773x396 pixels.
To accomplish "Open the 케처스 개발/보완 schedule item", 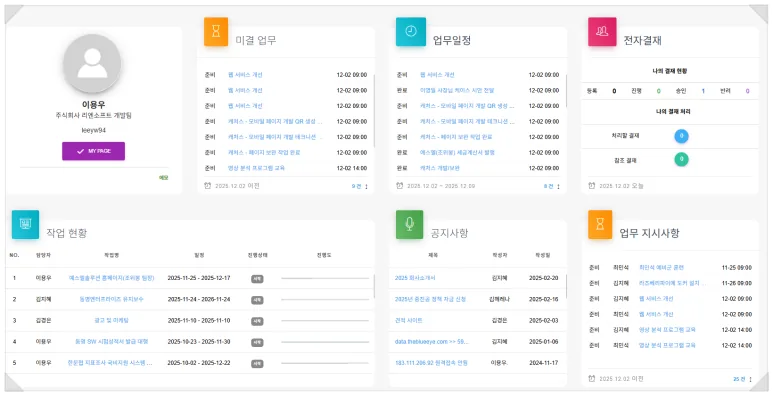I will tap(440, 168).
